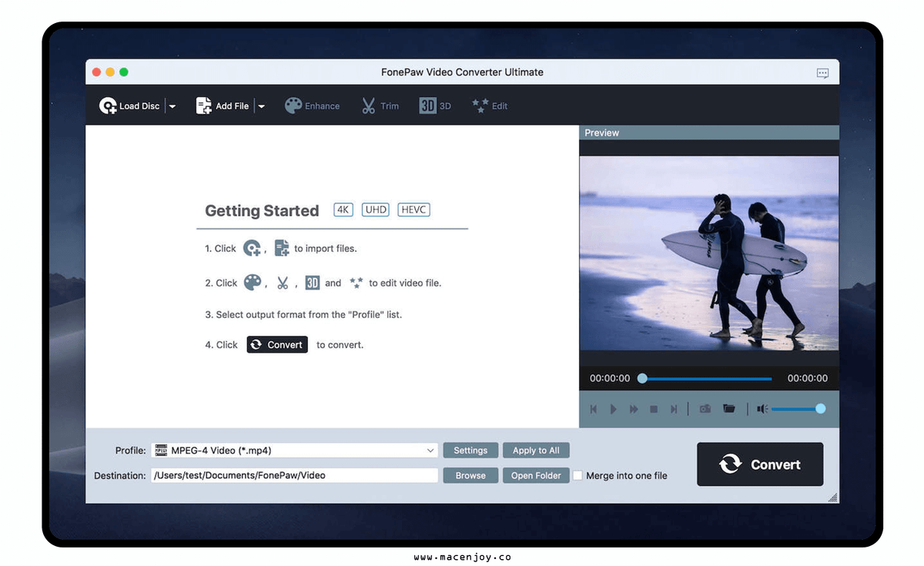Viewport: 924px width, 566px height.
Task: Take a snapshot with the camera icon
Action: click(705, 409)
